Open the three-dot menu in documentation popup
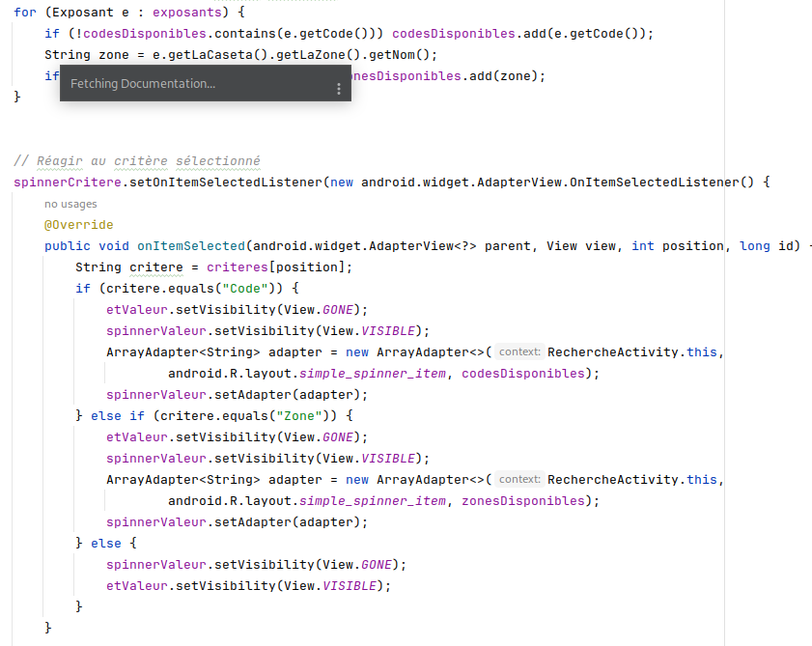The image size is (812, 646). (338, 88)
